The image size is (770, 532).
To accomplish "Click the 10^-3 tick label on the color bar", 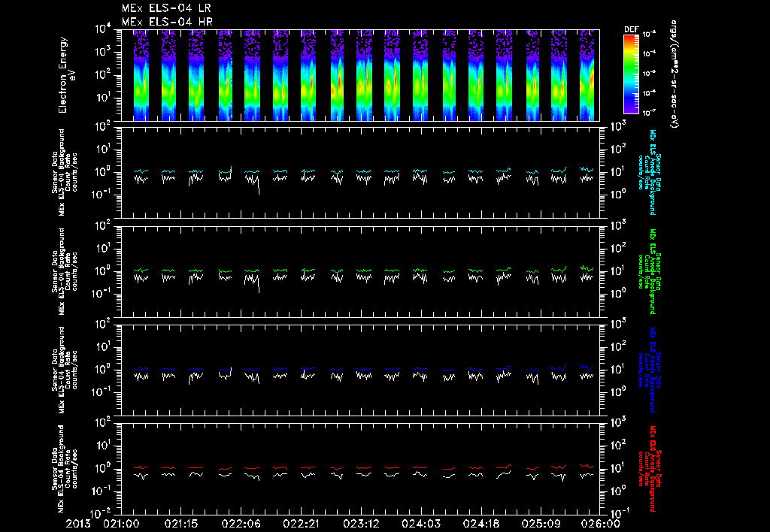I will coord(649,35).
